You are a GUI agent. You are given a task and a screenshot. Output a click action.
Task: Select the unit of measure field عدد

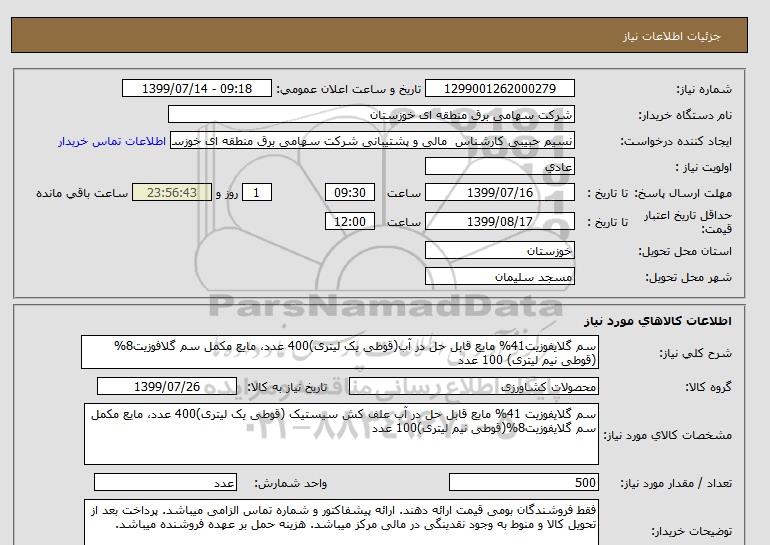click(x=165, y=482)
